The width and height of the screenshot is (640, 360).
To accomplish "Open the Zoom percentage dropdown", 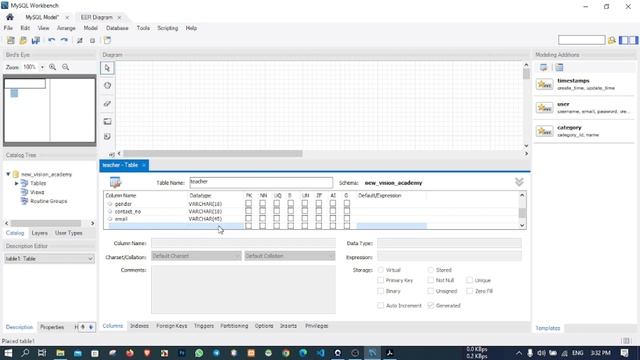I will tap(42, 67).
